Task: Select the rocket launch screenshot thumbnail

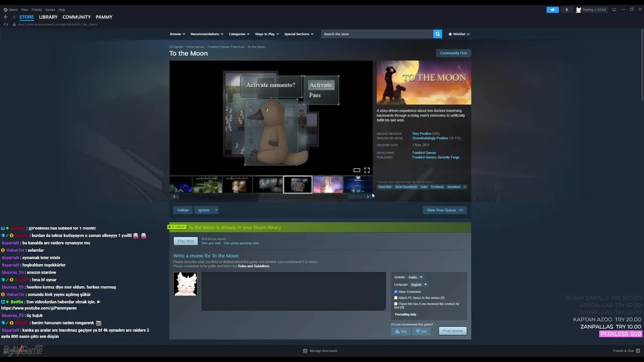Action: pyautogui.click(x=328, y=185)
